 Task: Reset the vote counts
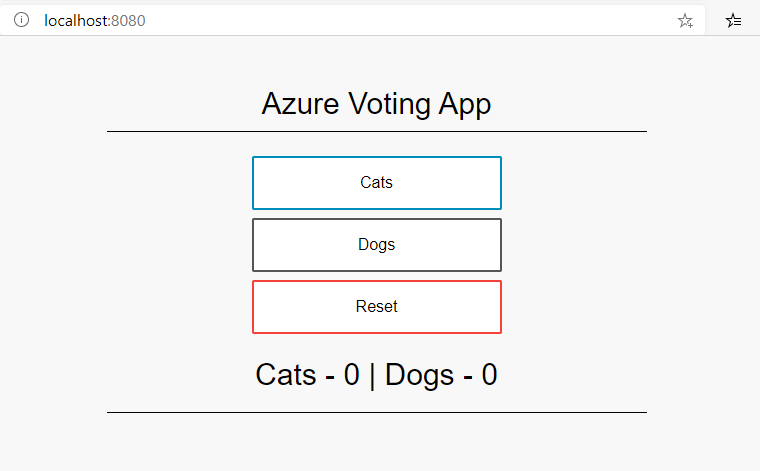[376, 307]
